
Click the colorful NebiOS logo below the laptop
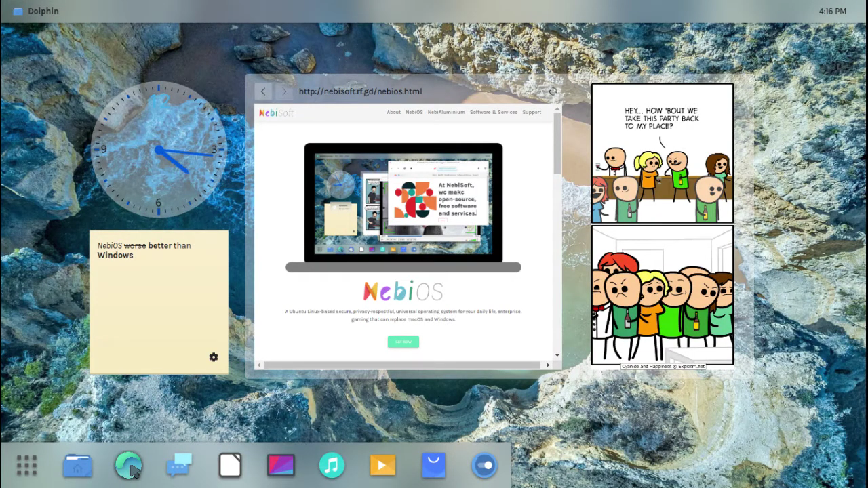[403, 291]
